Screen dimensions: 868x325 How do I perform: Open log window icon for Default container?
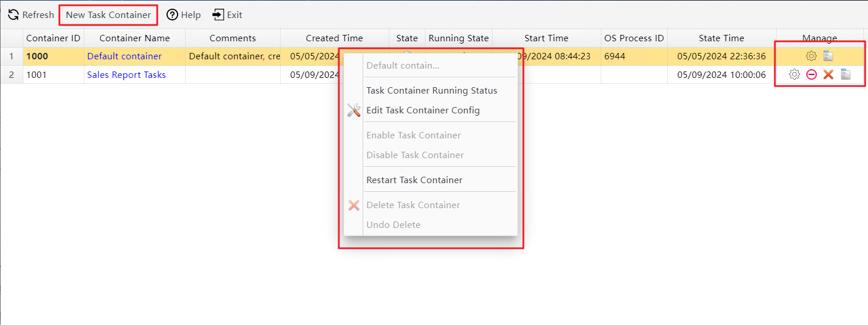[828, 56]
